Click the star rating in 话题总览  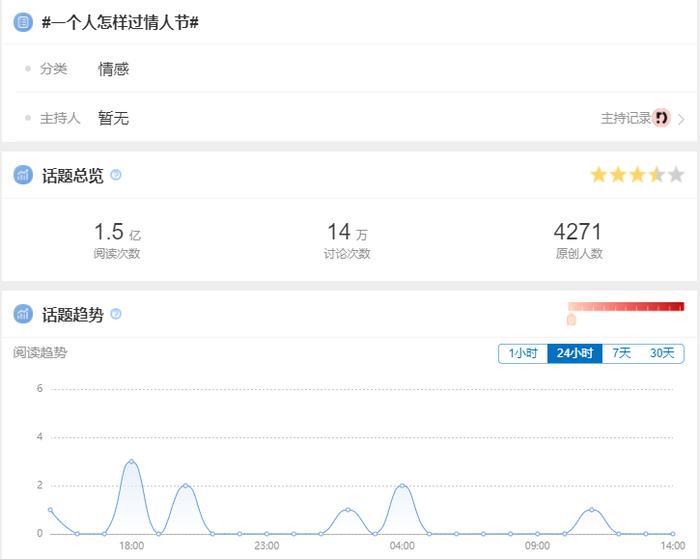click(637, 175)
